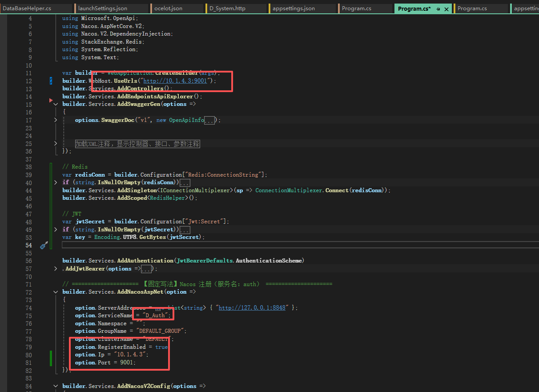The image size is (539, 392).
Task: Expand the jwtSecret if-block at line 49
Action: coord(56,229)
